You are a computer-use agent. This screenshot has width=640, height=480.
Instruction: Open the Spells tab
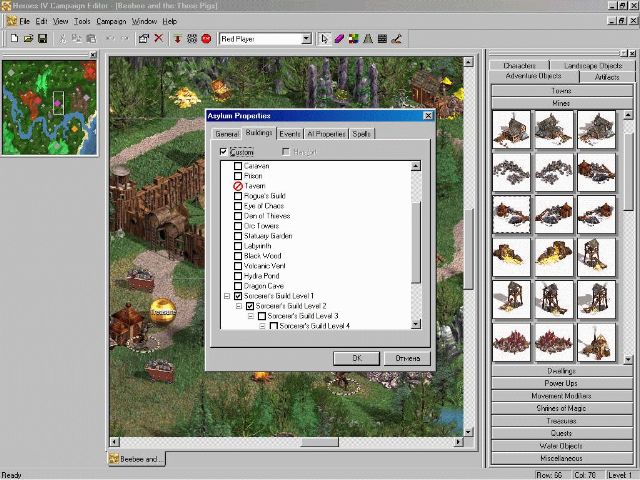point(362,134)
